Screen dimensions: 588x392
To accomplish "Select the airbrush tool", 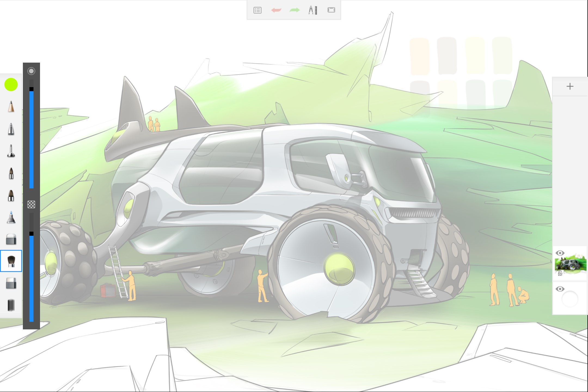I will coord(11,151).
